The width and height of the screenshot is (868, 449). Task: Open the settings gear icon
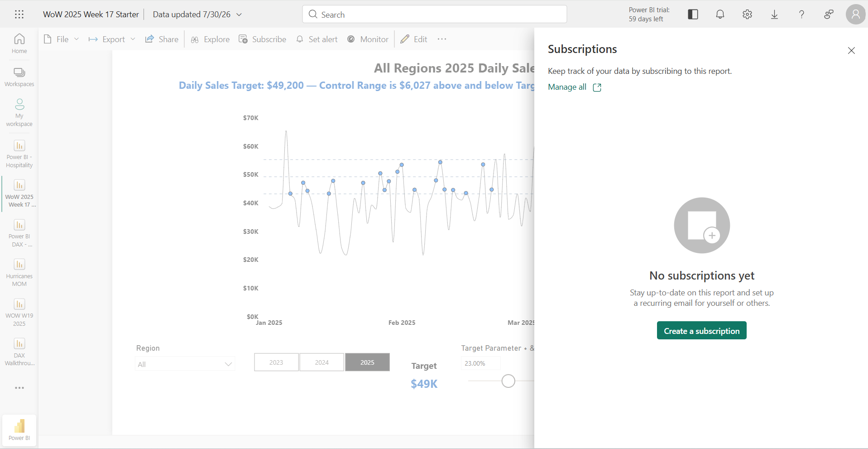(747, 14)
